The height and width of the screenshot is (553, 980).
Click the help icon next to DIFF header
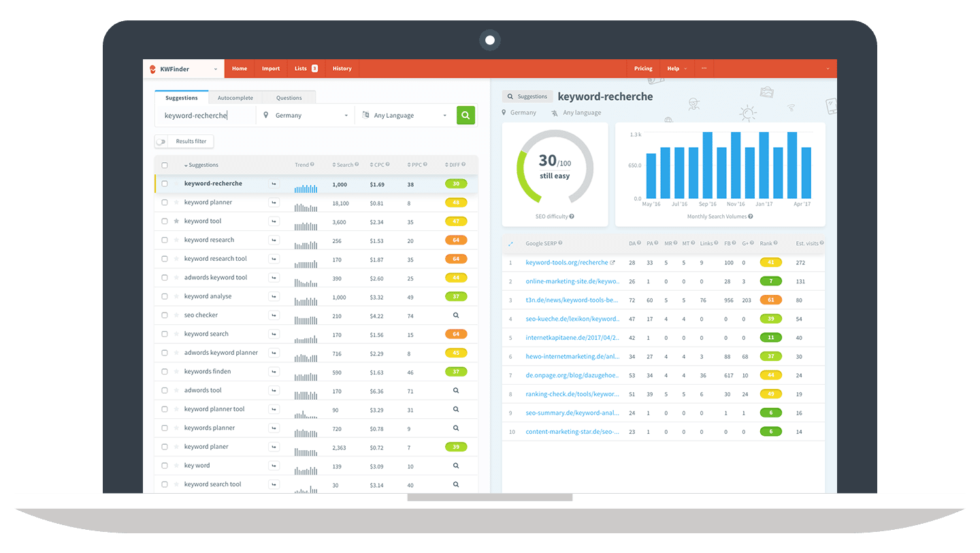[x=463, y=165]
